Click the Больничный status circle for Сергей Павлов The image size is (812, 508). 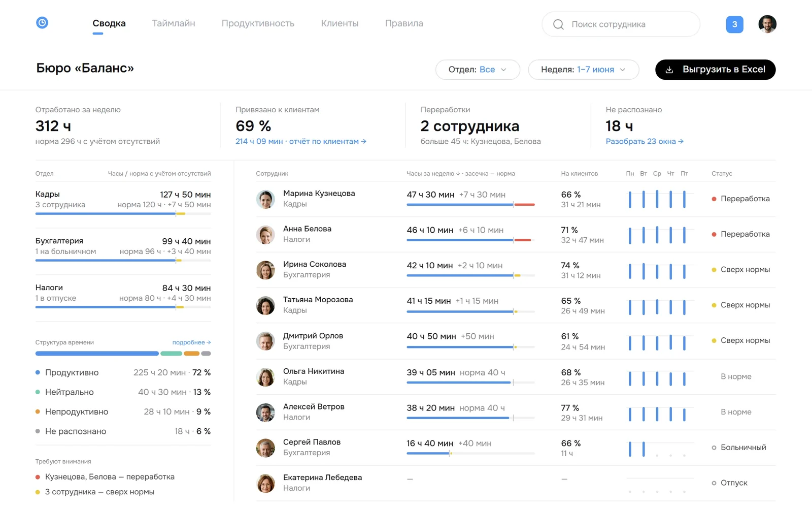coord(714,448)
